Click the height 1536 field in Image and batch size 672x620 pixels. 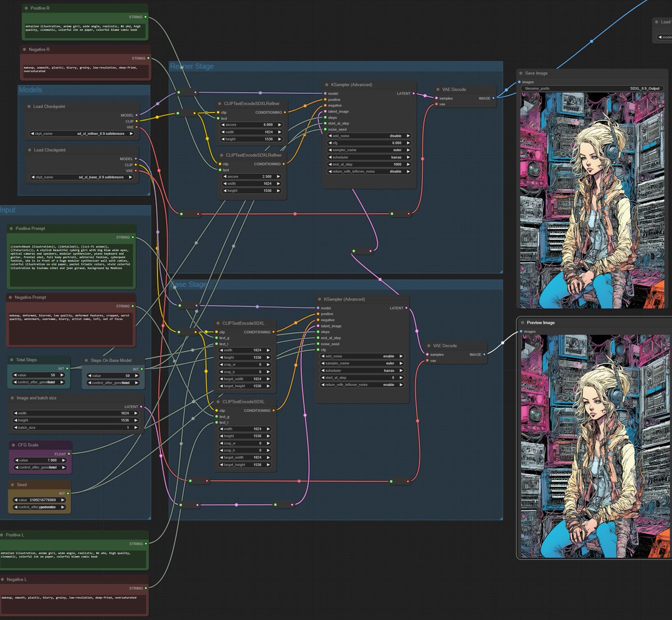75,420
